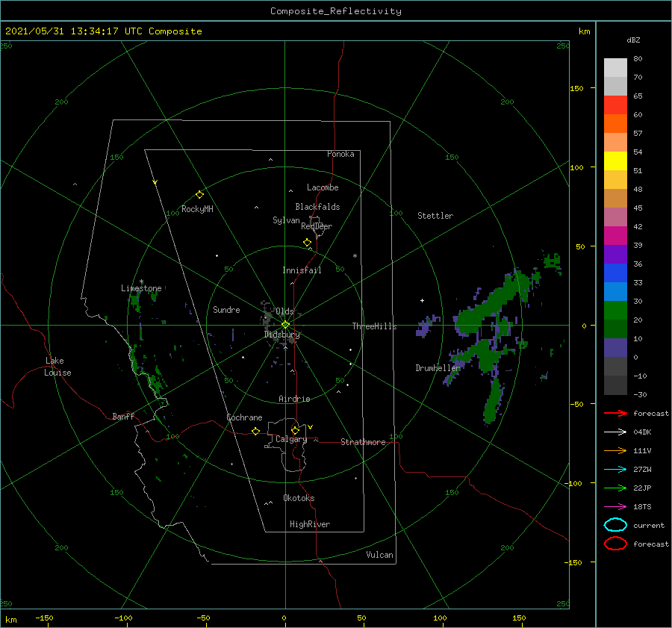
Task: Click the blue 33-36 dBZ color swatch
Action: [x=615, y=273]
